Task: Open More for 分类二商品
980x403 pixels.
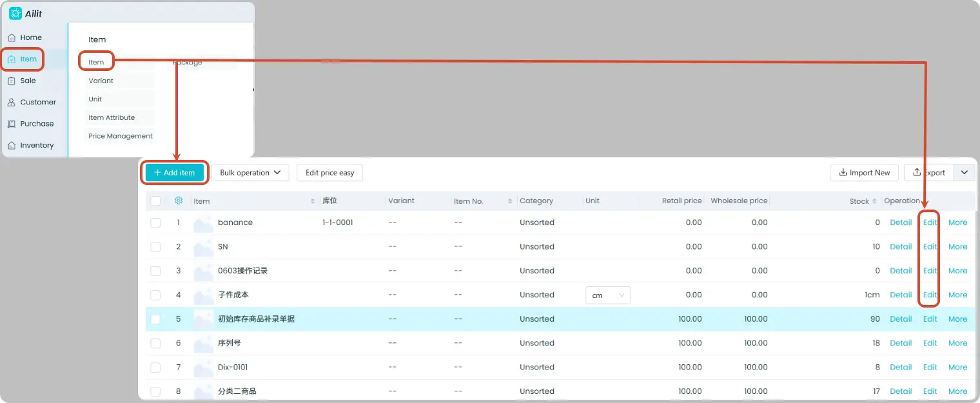Action: point(957,391)
